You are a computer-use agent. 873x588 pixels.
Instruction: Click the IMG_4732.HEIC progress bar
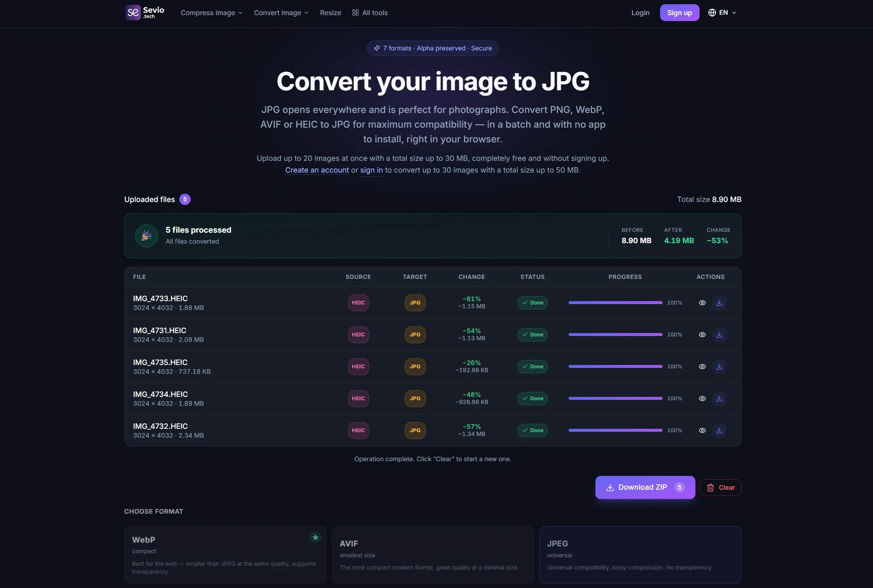615,430
